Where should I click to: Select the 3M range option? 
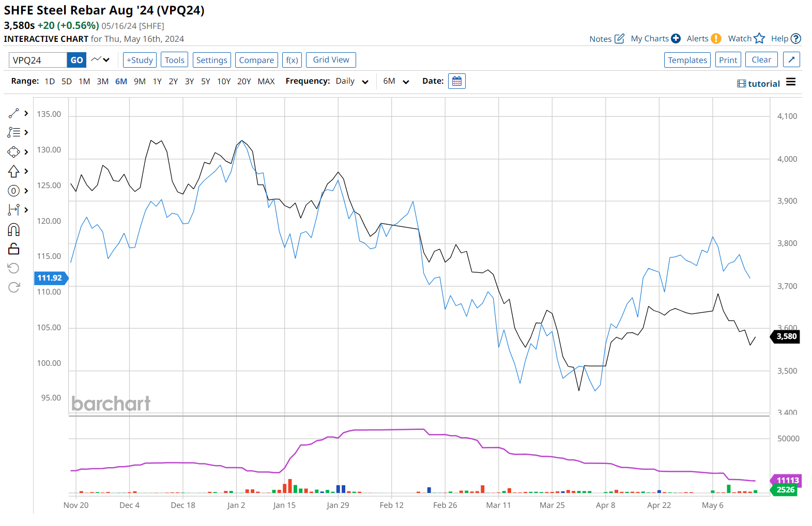(102, 81)
